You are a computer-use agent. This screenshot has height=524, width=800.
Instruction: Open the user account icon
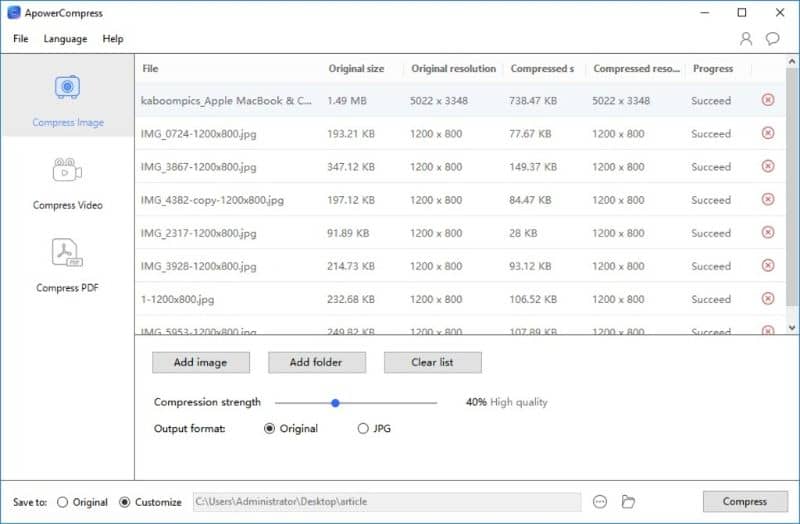(746, 39)
